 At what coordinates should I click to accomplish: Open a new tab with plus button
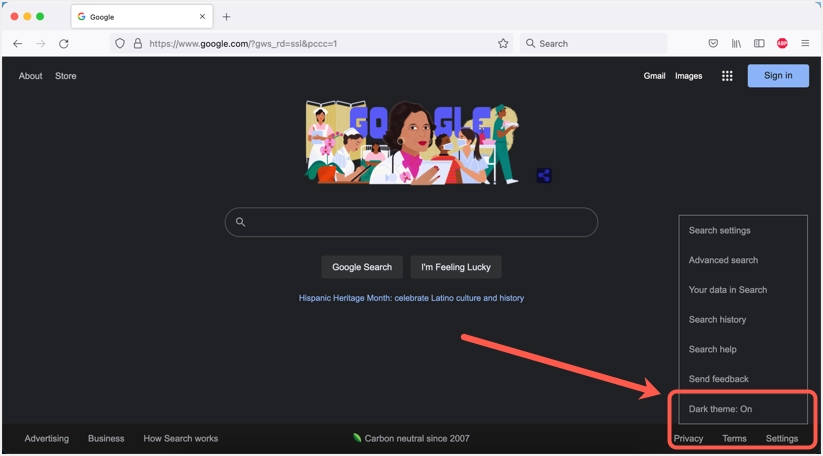(226, 17)
